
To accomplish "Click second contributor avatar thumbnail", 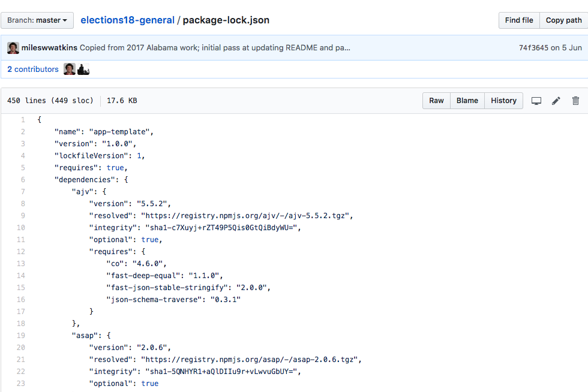I will coord(83,69).
